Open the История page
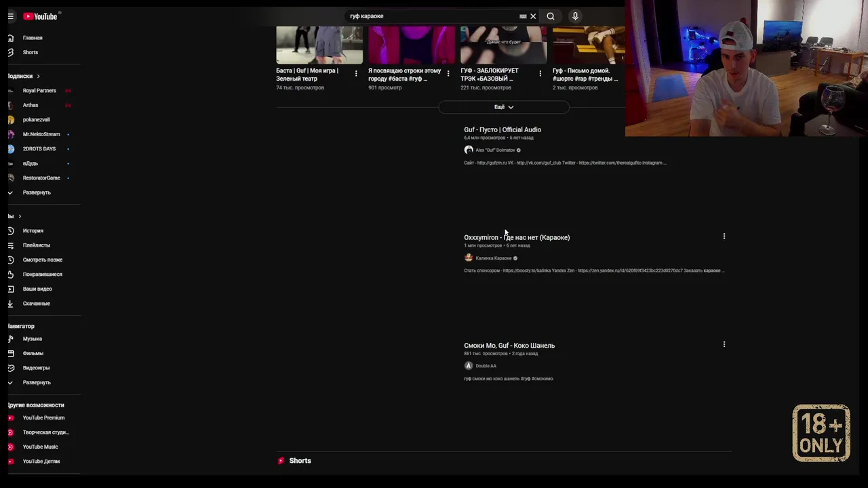Image resolution: width=868 pixels, height=488 pixels. click(x=33, y=230)
